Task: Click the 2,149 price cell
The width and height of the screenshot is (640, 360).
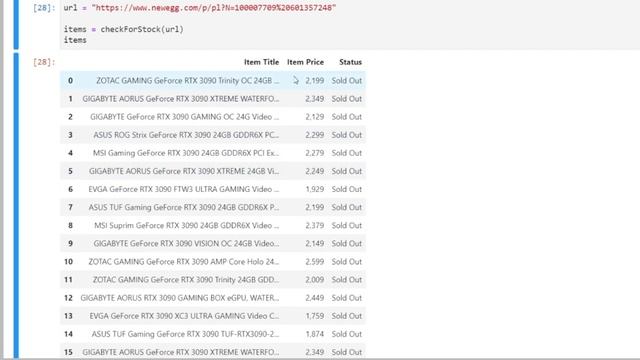Action: (x=314, y=244)
